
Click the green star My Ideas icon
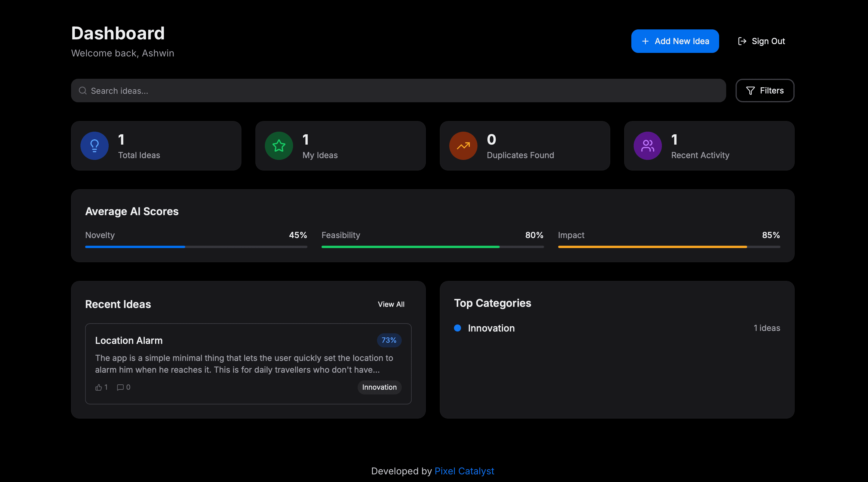(x=279, y=146)
